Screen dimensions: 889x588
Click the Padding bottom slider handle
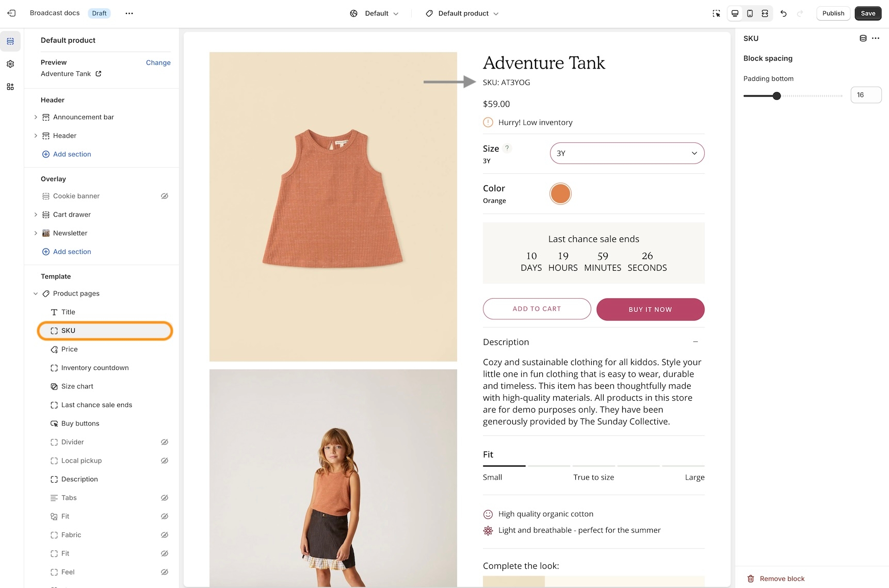(x=777, y=95)
